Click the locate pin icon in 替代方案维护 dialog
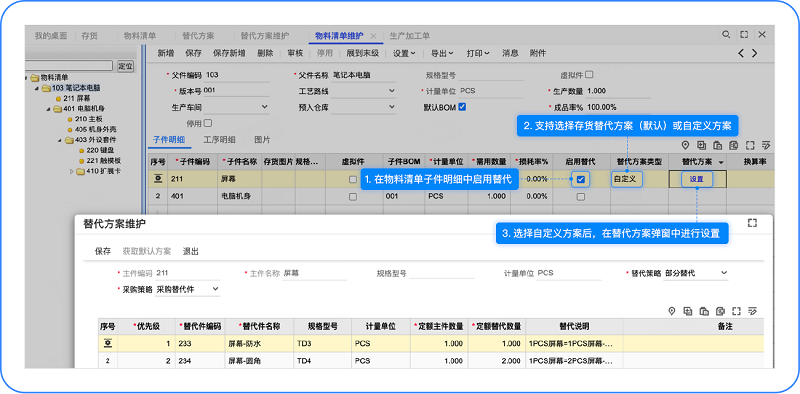 [x=672, y=311]
